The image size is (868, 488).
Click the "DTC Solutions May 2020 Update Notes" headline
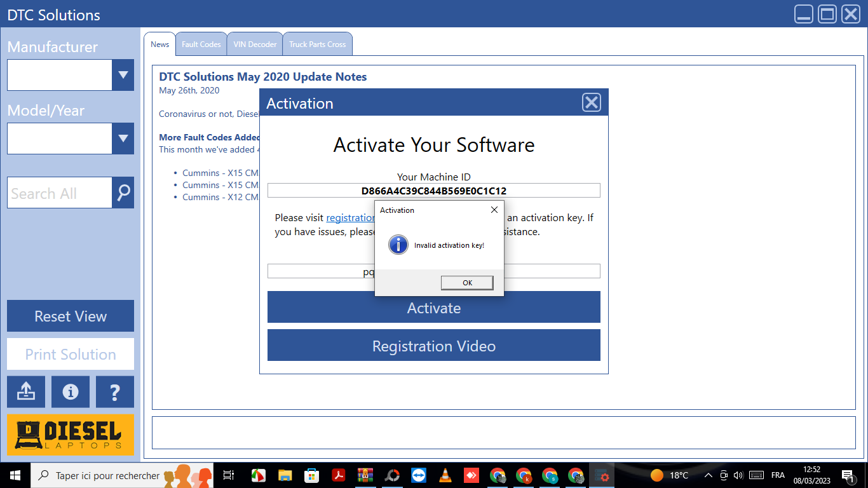[x=263, y=77]
